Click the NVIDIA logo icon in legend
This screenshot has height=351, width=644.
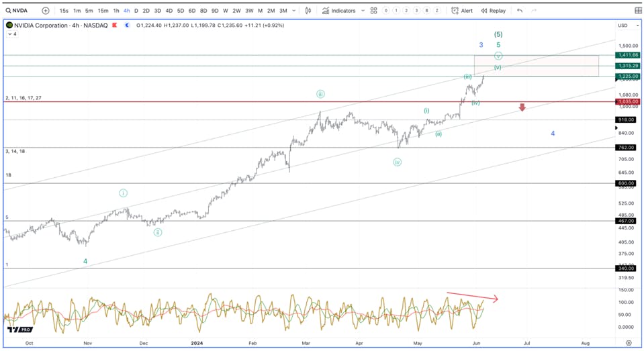click(x=9, y=25)
